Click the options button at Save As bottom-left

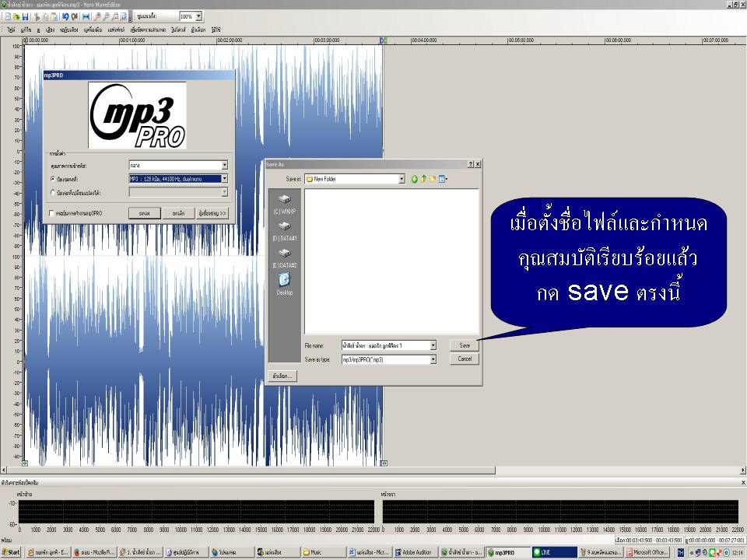[282, 376]
